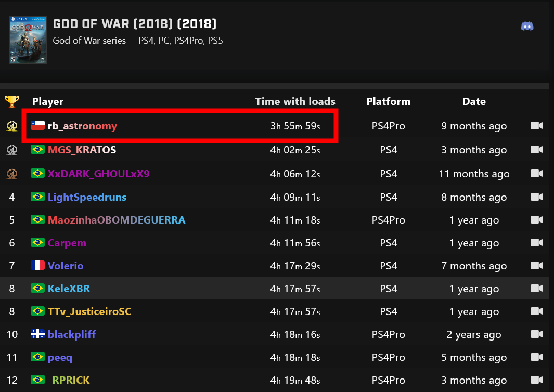Open the LightSpeedruns profile link
Image resolution: width=554 pixels, height=392 pixels.
[x=87, y=197]
